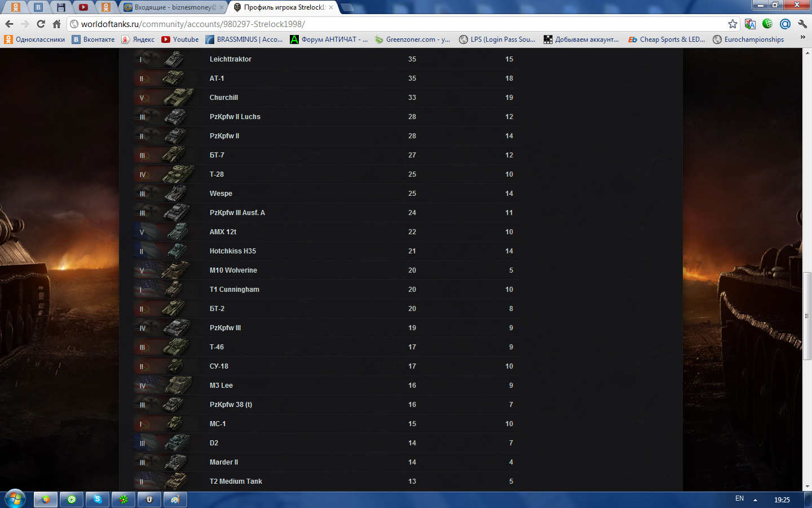
Task: Click the T1 Cunningham tank icon
Action: click(x=173, y=290)
